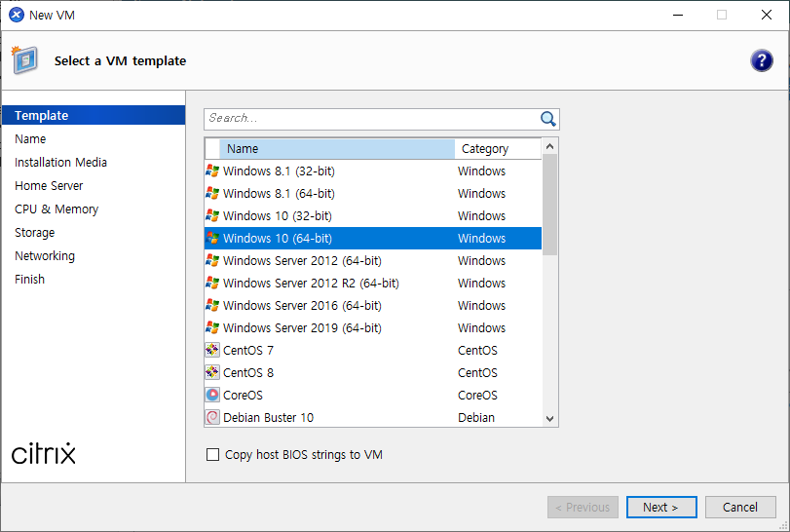Click the Windows Server 2016 icon
This screenshot has width=790, height=532.
[212, 305]
